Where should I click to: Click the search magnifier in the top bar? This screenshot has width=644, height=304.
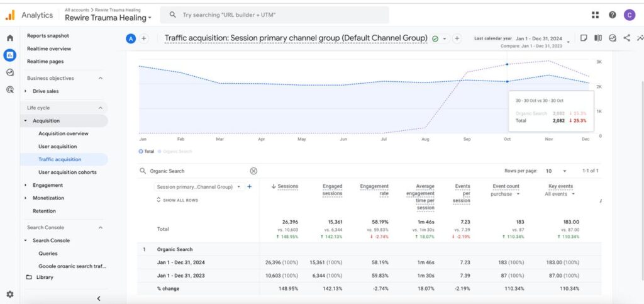pyautogui.click(x=174, y=14)
